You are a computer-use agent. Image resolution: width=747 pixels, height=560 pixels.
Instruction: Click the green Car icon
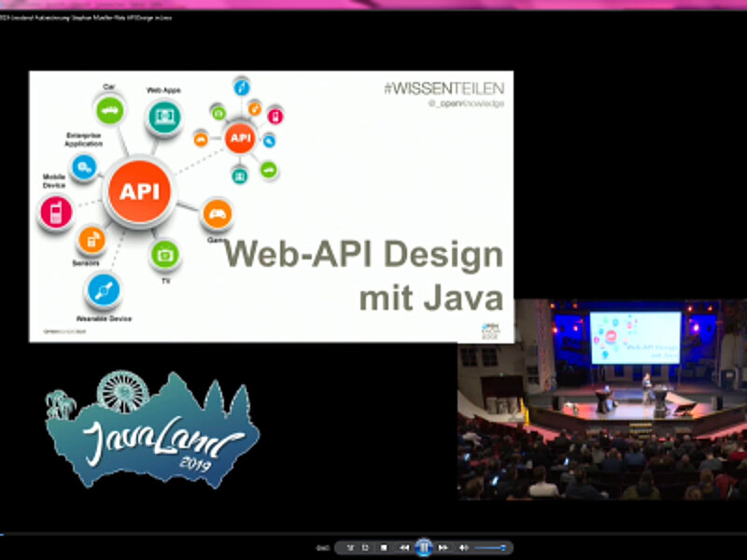(x=110, y=112)
